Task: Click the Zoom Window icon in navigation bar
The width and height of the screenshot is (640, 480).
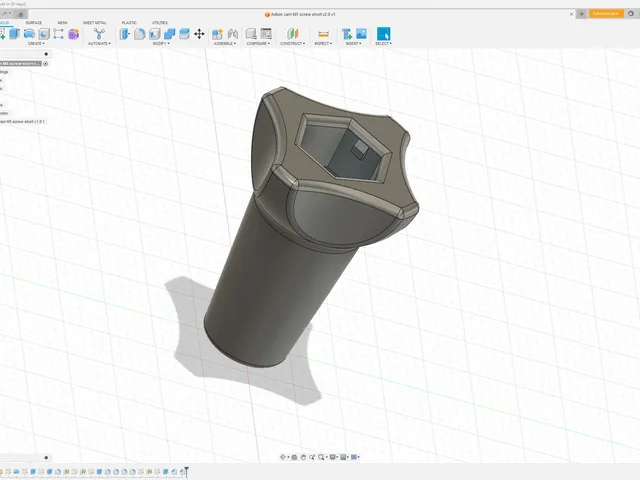Action: (312, 457)
